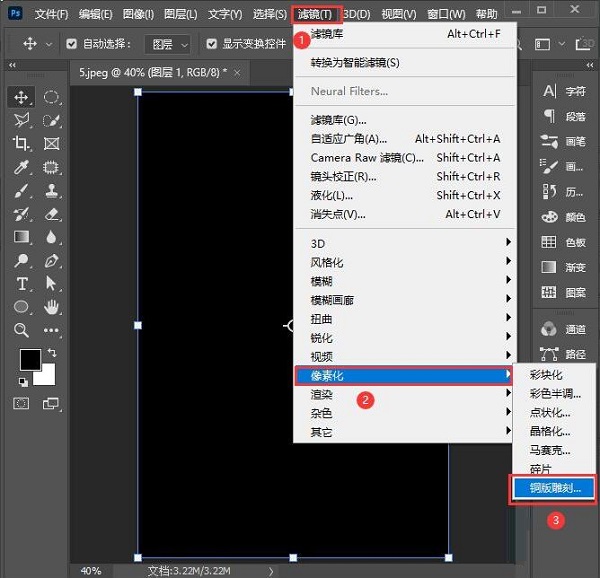Click the black foreground color swatch
Image resolution: width=600 pixels, height=578 pixels.
[x=29, y=360]
